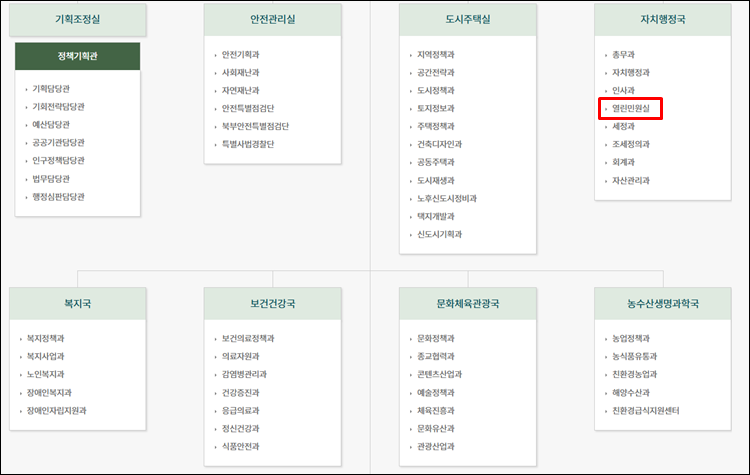Open the 도시재생과 link
The height and width of the screenshot is (475, 750).
point(436,180)
